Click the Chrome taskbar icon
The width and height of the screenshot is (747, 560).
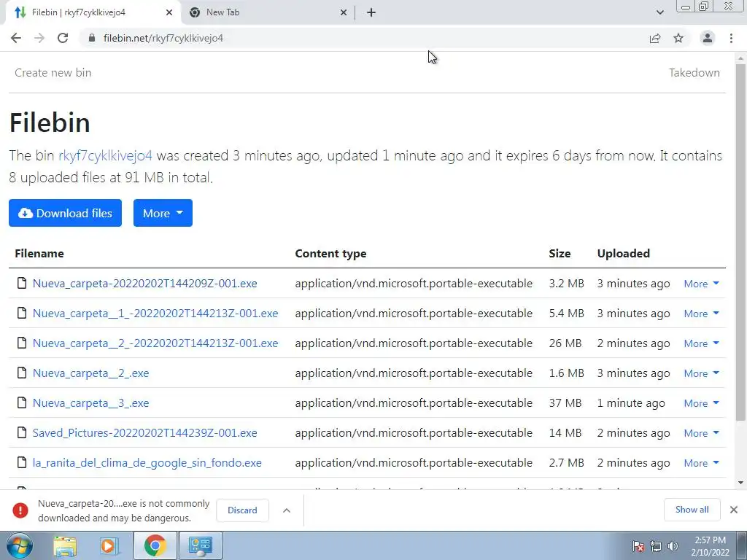pos(155,545)
